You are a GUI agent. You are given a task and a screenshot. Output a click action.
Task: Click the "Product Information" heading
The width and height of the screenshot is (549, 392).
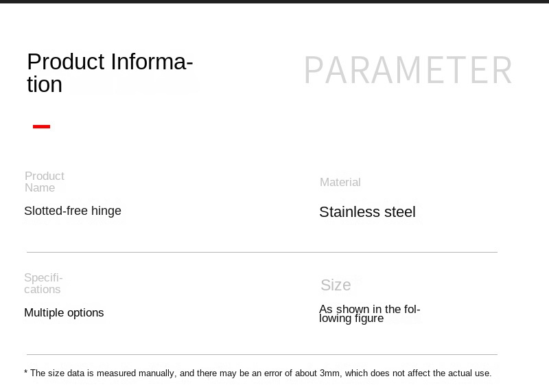(110, 72)
